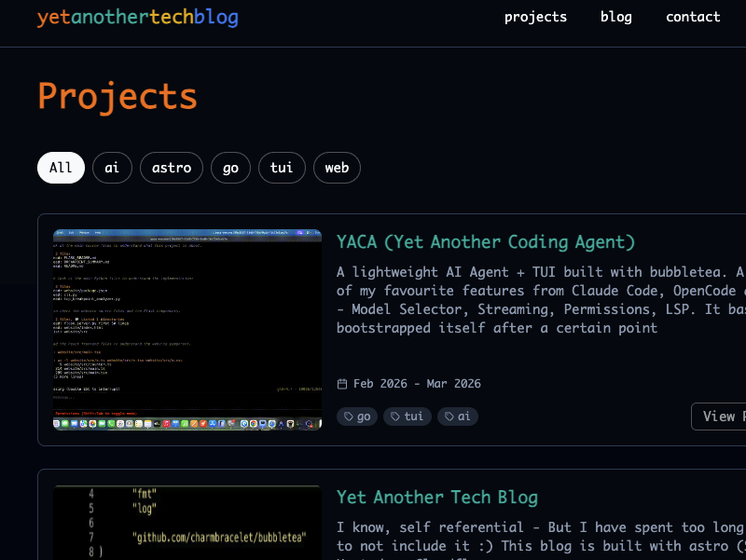Image resolution: width=746 pixels, height=560 pixels.
Task: Select the astro project filter
Action: (x=171, y=168)
